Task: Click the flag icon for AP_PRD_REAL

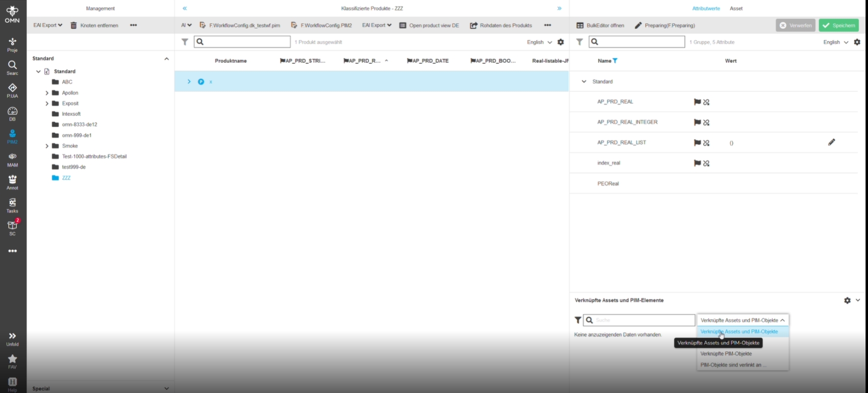Action: pyautogui.click(x=697, y=102)
